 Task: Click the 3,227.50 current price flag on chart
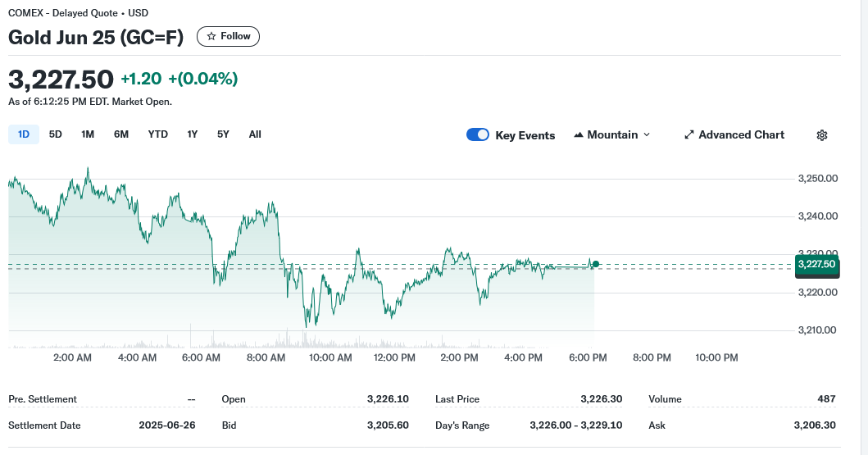click(817, 265)
